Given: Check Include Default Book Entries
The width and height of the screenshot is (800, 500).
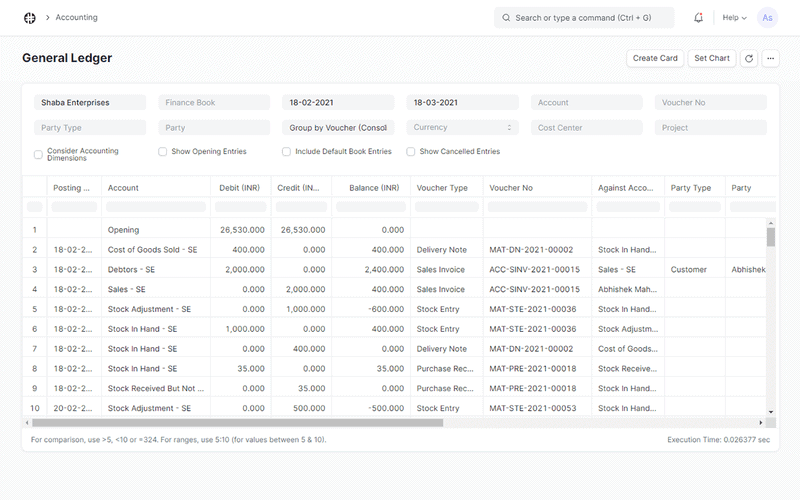Looking at the screenshot, I should [x=286, y=152].
